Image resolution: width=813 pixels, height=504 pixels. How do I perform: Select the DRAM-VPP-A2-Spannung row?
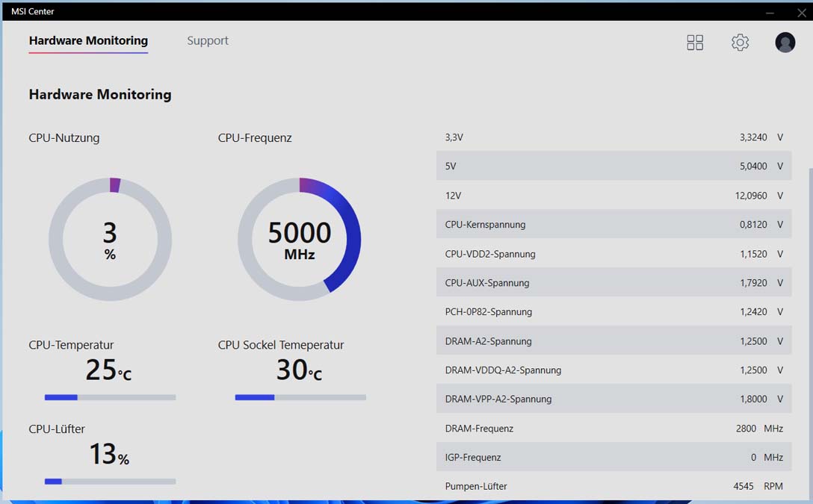tap(614, 399)
